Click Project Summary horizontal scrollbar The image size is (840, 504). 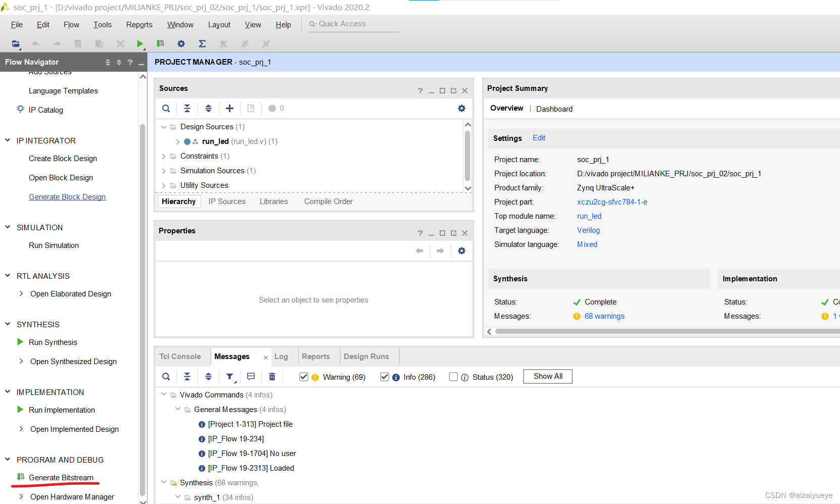click(x=667, y=331)
